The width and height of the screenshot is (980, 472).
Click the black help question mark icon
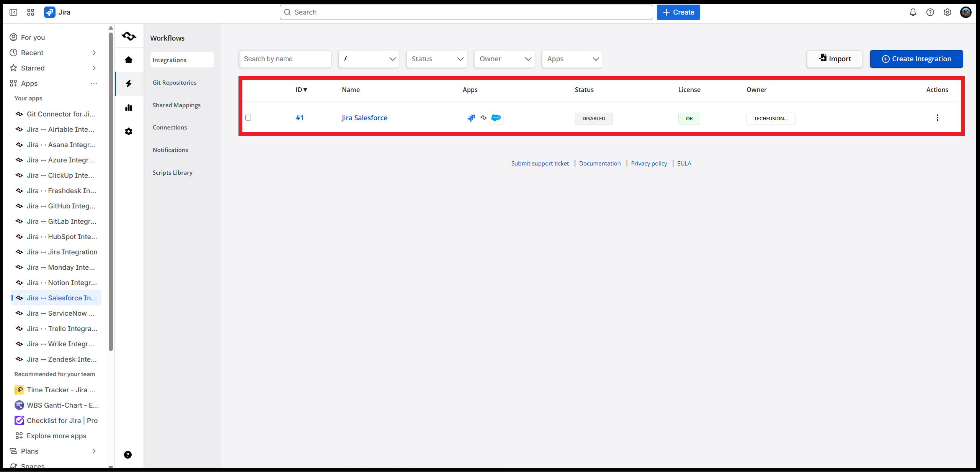click(x=128, y=455)
